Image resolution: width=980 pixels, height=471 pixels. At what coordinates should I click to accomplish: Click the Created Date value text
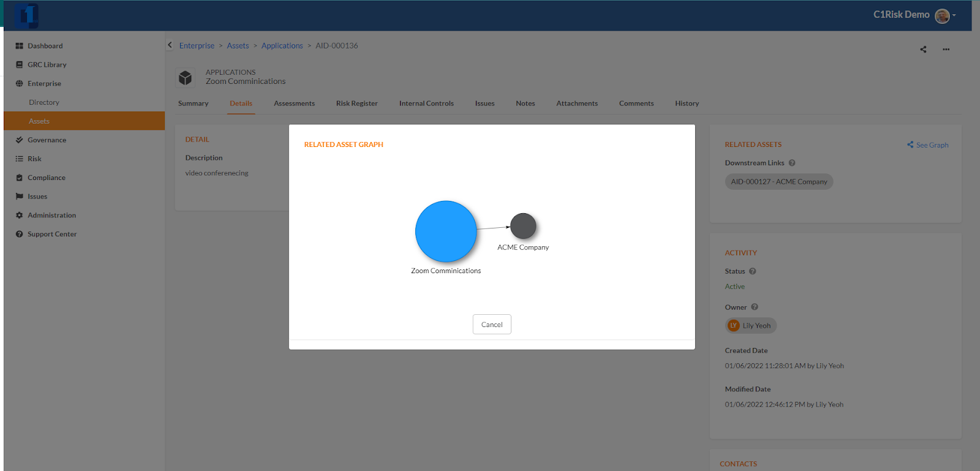tap(785, 366)
